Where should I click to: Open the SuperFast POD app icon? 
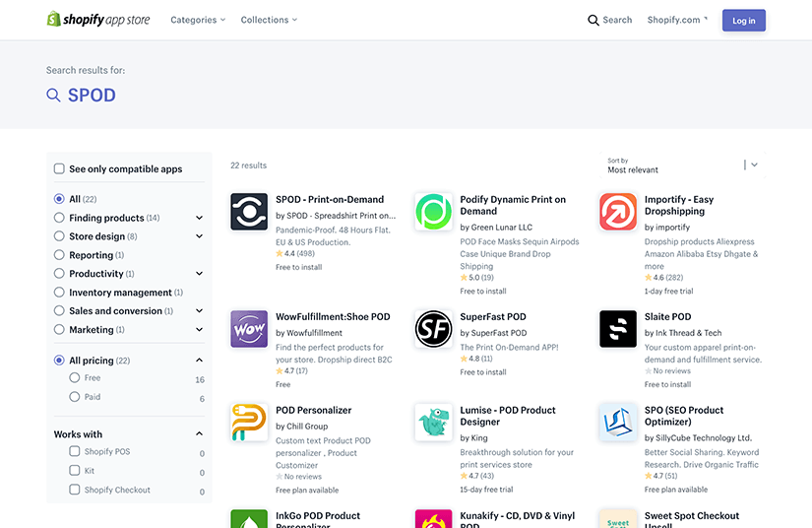[433, 329]
